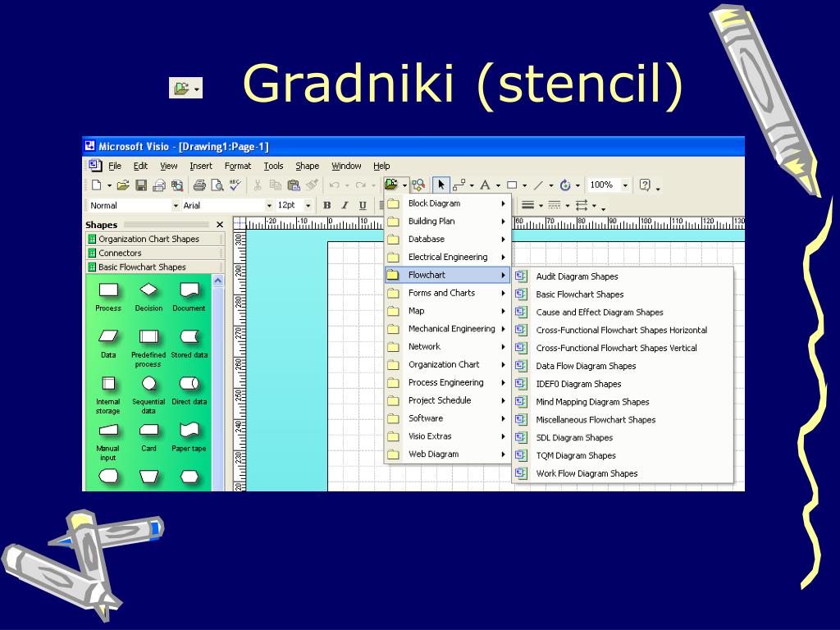Run the ABC spelling check icon
This screenshot has width=840, height=630.
tap(235, 185)
